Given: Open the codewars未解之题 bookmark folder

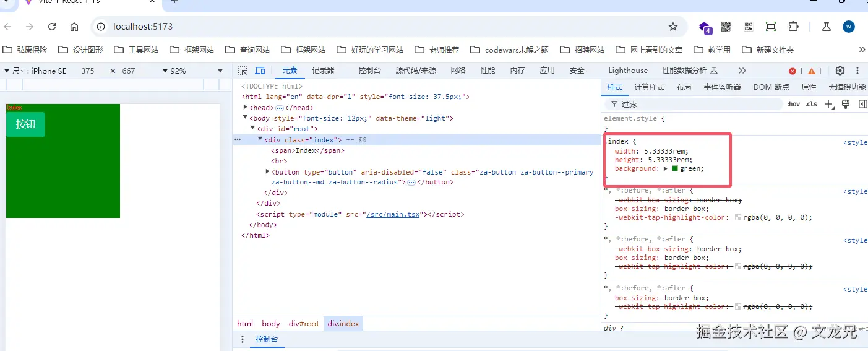Looking at the screenshot, I should tap(509, 50).
